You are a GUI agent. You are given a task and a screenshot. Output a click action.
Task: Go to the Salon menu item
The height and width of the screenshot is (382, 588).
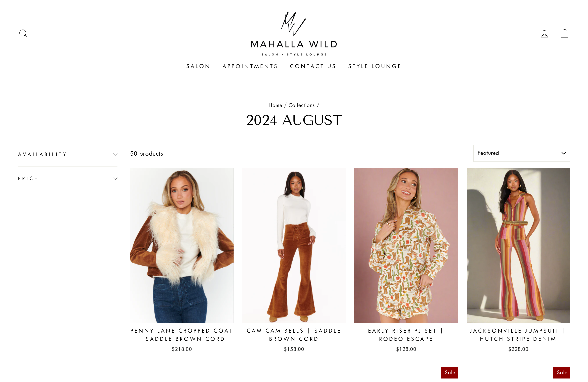point(198,66)
